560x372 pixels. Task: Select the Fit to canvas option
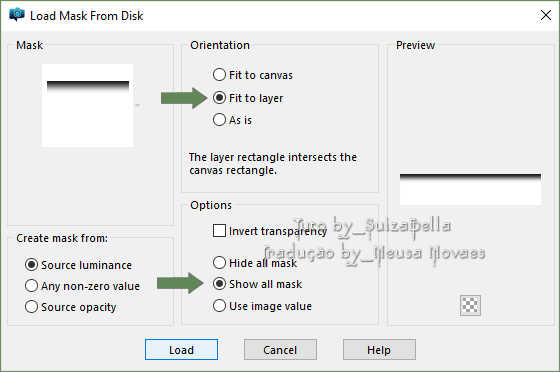pyautogui.click(x=253, y=75)
